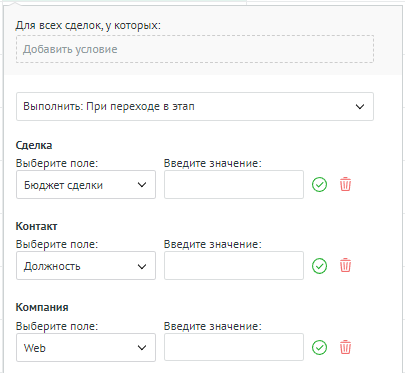The width and height of the screenshot is (405, 373).
Task: Click chevron arrow of the Выполнить dropdown
Action: point(360,107)
